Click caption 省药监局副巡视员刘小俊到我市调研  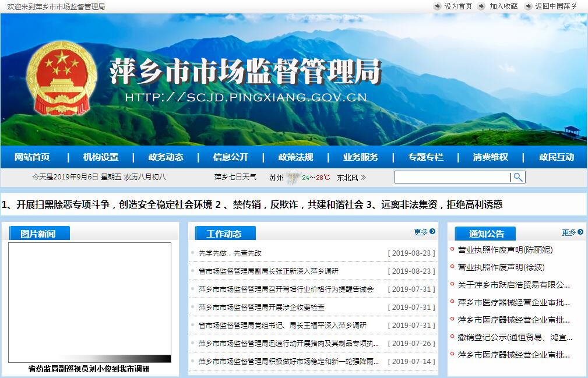coord(89,369)
